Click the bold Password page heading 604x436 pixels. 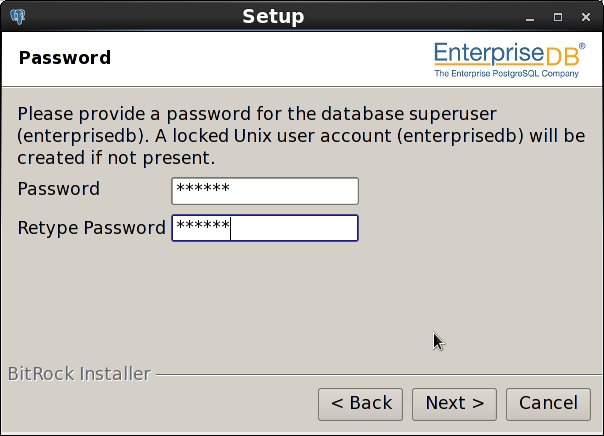click(x=65, y=58)
